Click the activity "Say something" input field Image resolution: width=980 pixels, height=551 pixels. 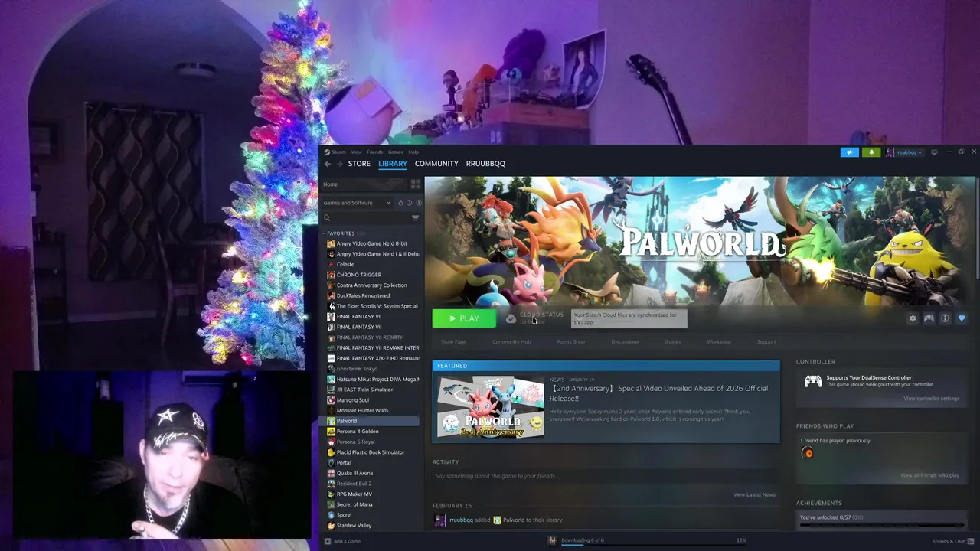[605, 476]
